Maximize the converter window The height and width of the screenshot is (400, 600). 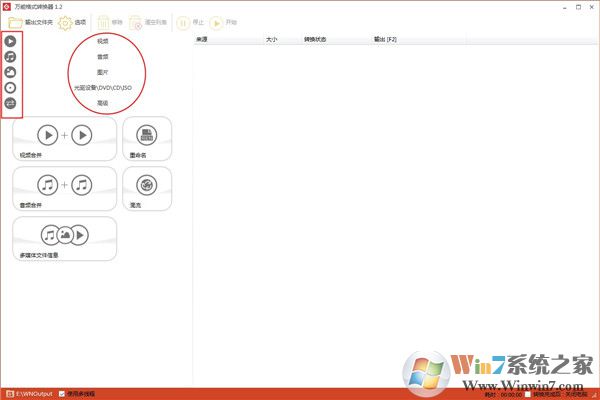point(579,7)
